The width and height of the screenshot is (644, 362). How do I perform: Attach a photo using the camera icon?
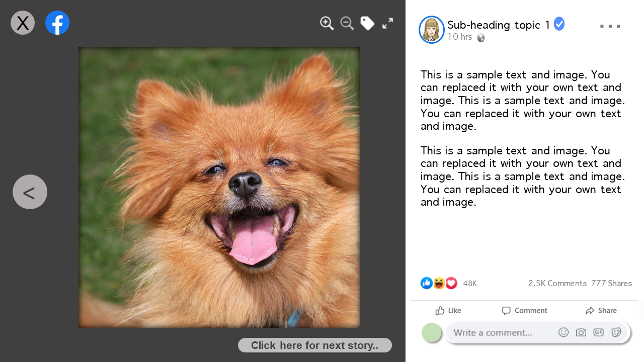tap(581, 332)
